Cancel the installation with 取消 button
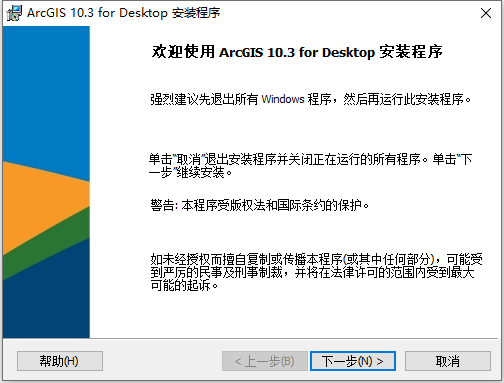Screen dimensions: 504x383 click(448, 361)
